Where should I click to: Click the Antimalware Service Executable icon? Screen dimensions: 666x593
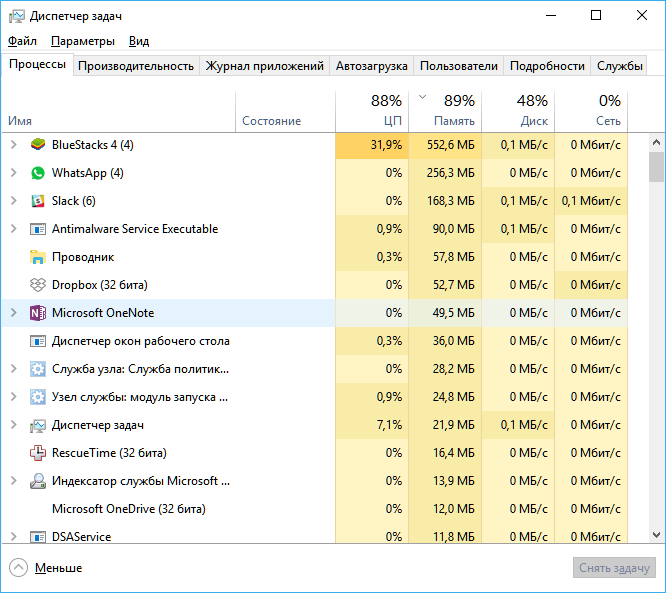pos(38,229)
